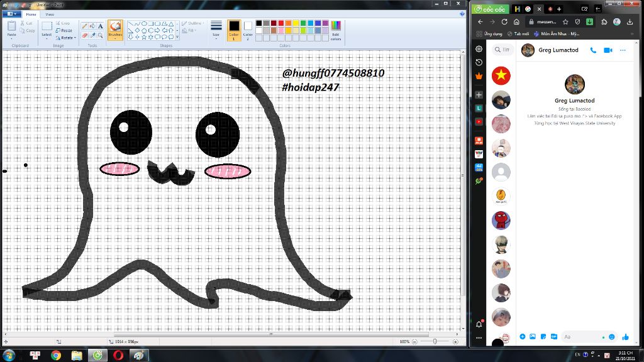Reload the messenger page
The width and height of the screenshot is (644, 362).
[504, 22]
